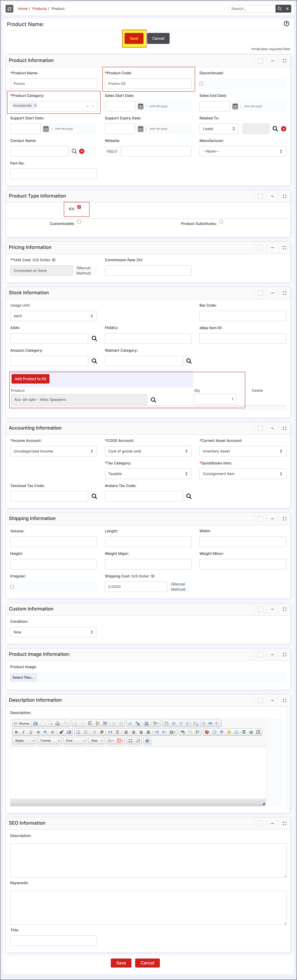Tick the Discontinued checkbox
The height and width of the screenshot is (980, 297).
tap(201, 83)
